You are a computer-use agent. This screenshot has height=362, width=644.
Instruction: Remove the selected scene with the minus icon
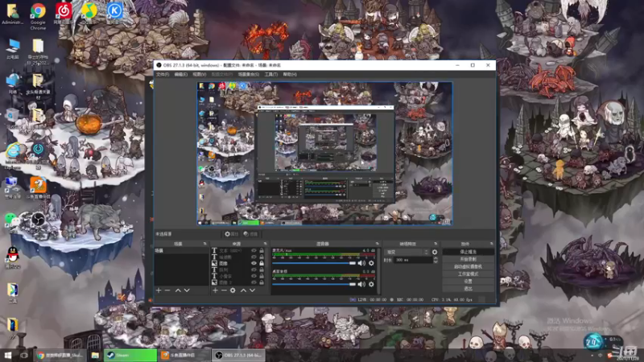[x=167, y=290]
